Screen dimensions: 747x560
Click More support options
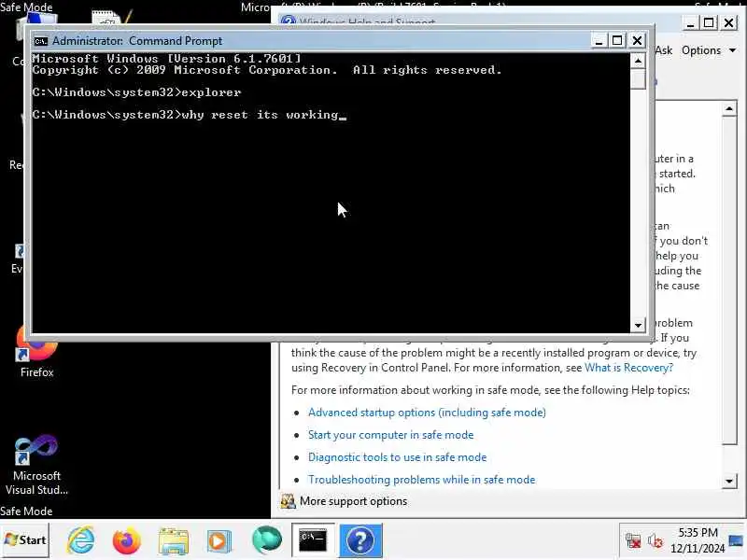(354, 501)
